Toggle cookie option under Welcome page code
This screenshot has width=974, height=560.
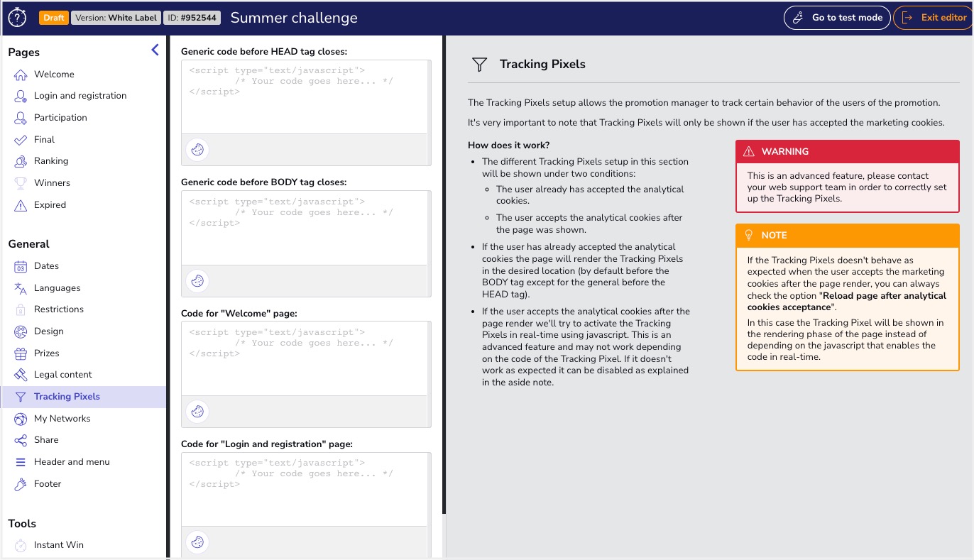click(x=197, y=411)
